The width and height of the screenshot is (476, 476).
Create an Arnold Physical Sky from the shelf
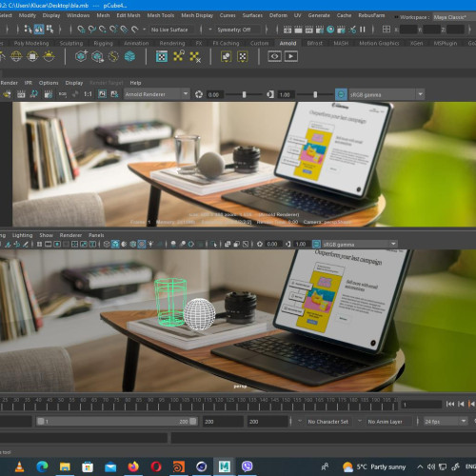49,56
